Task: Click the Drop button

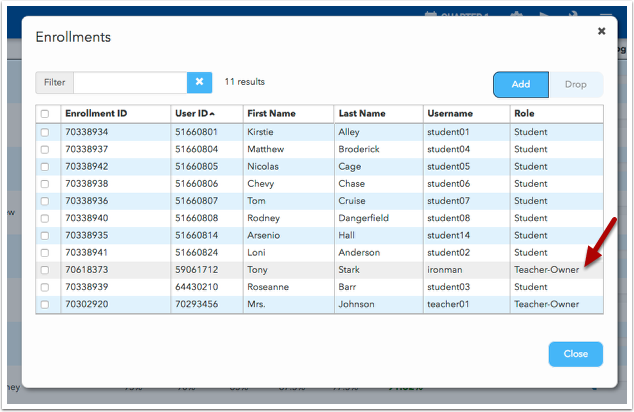Action: [576, 85]
